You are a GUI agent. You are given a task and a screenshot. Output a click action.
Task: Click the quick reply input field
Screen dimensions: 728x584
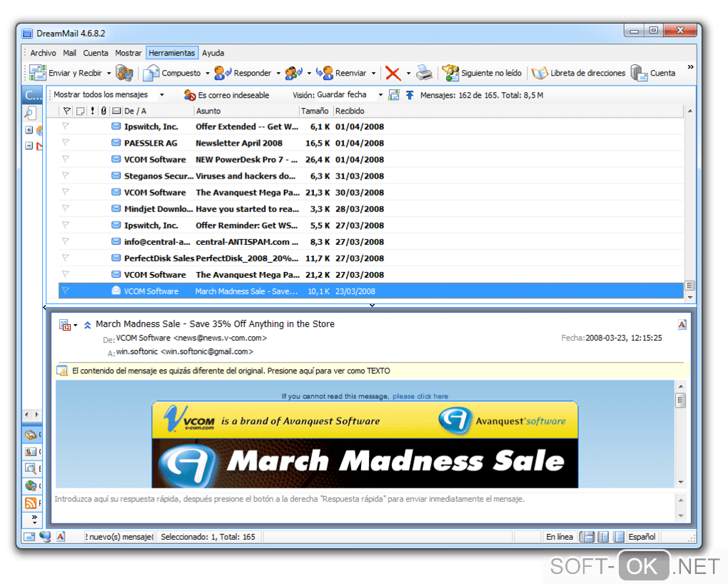(x=363, y=507)
